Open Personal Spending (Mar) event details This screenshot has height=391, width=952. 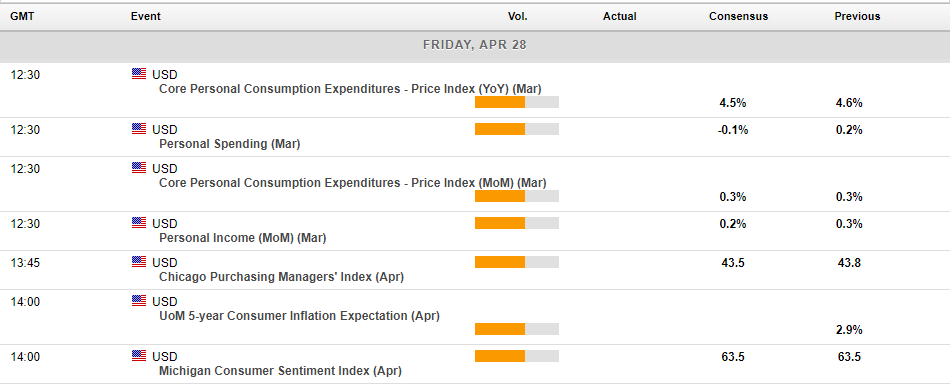click(230, 144)
